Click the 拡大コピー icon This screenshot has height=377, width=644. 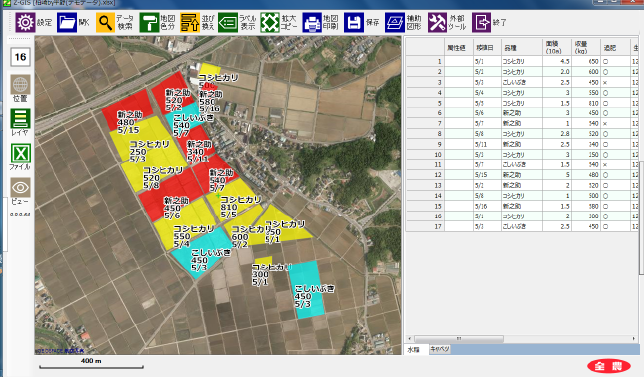(x=270, y=22)
